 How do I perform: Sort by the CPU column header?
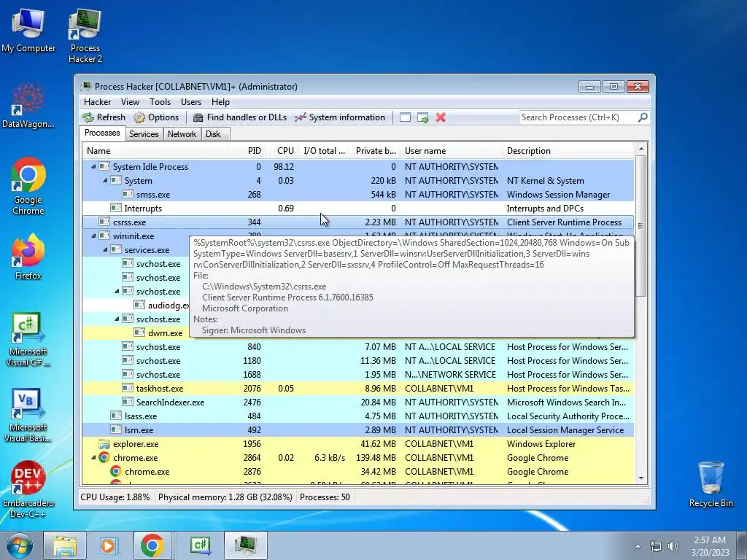click(x=282, y=151)
